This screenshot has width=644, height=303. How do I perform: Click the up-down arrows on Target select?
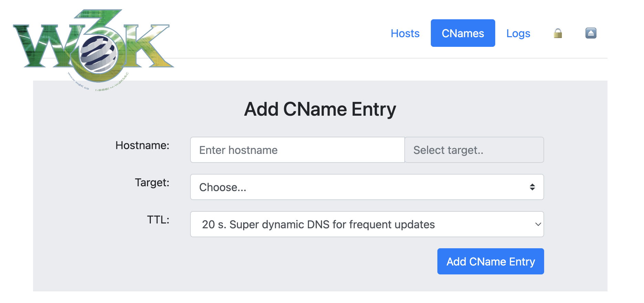coord(532,187)
